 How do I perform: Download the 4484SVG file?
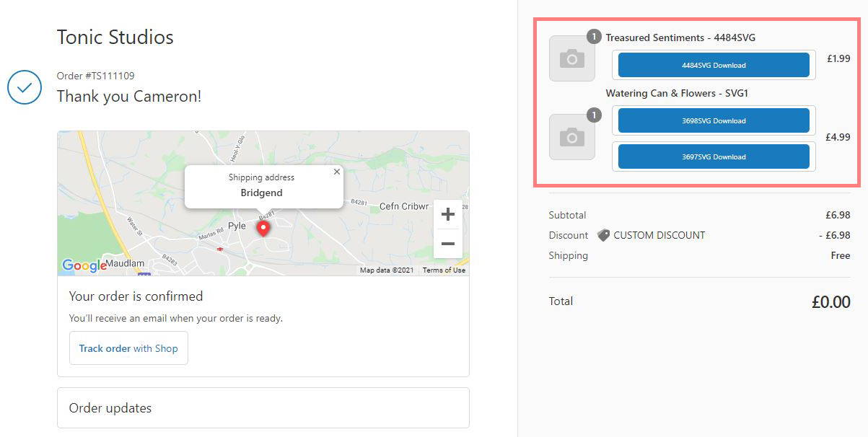pyautogui.click(x=714, y=65)
